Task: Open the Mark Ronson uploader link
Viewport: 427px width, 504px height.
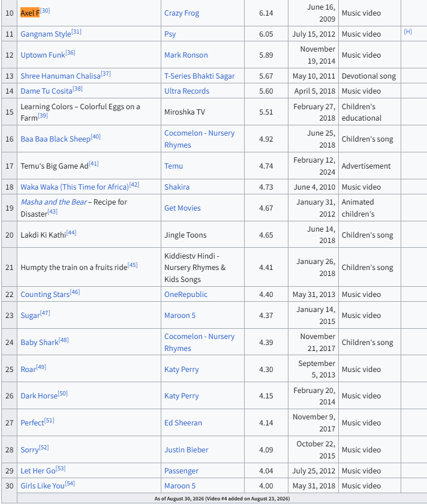Action: 186,55
